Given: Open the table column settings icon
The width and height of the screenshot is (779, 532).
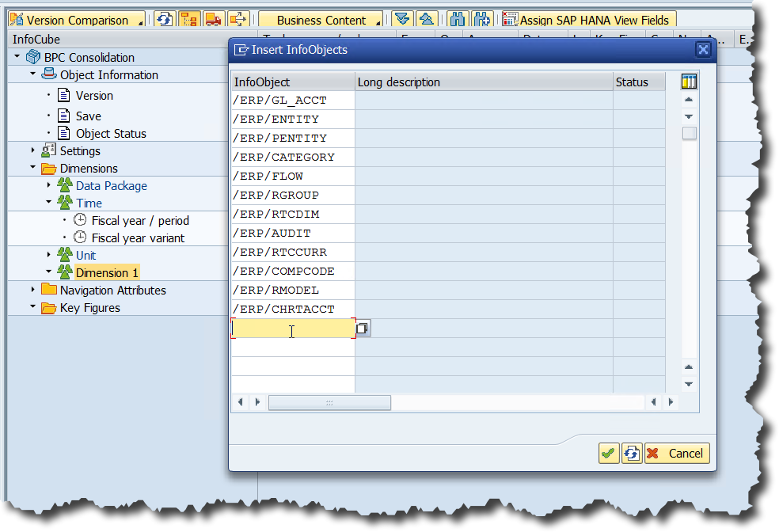Looking at the screenshot, I should (x=689, y=82).
